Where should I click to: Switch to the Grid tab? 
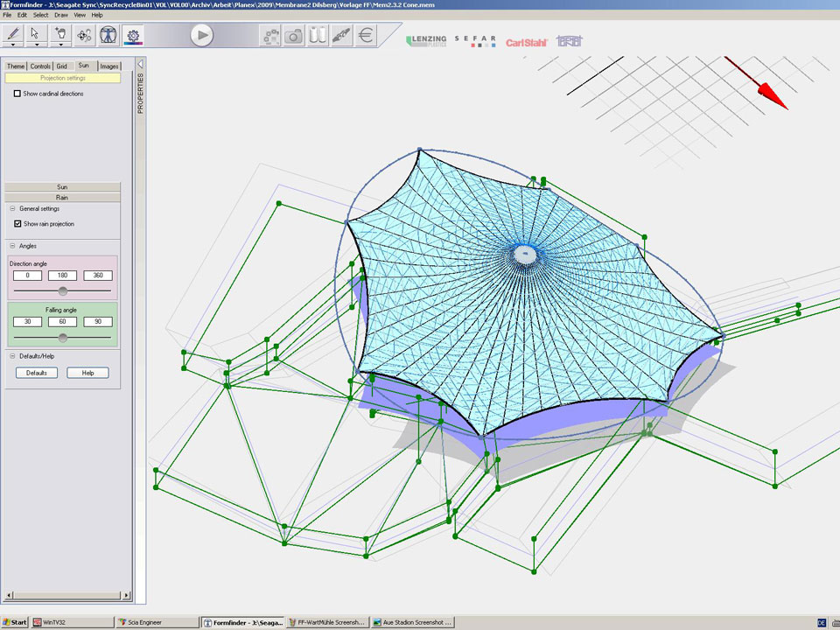tap(62, 66)
